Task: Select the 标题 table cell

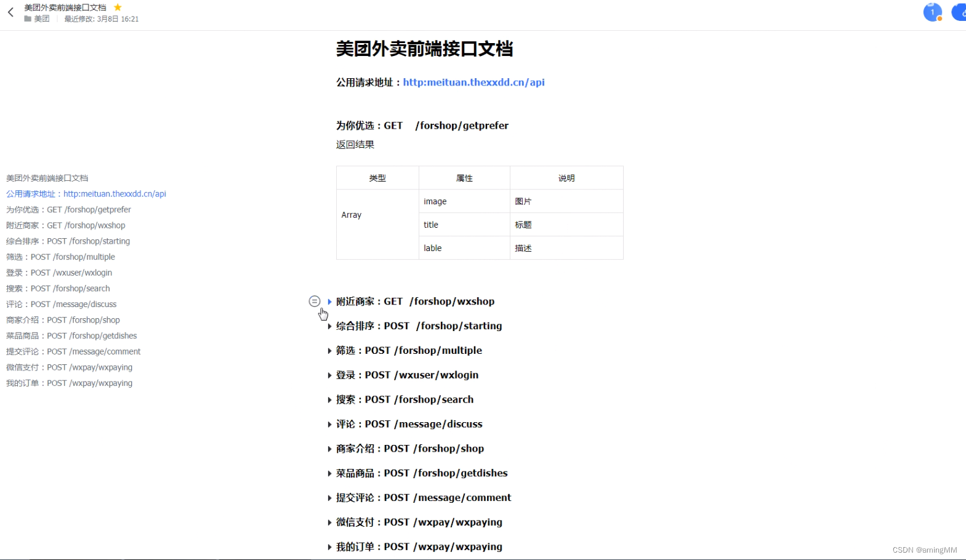Action: pyautogui.click(x=566, y=225)
